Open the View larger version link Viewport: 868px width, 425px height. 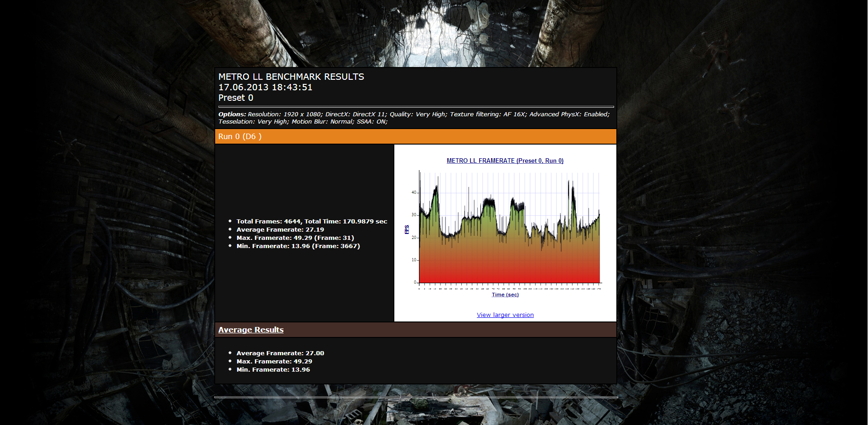pyautogui.click(x=505, y=315)
